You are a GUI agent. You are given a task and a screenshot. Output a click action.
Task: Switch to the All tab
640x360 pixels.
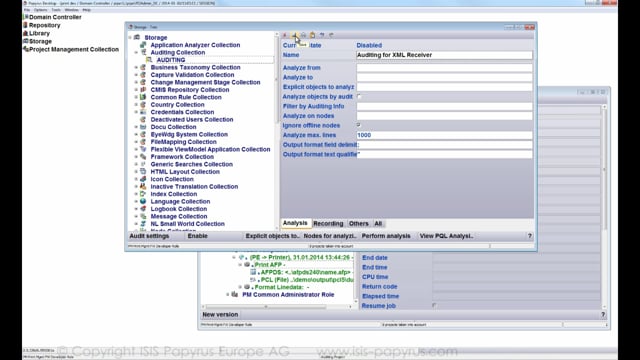(378, 224)
